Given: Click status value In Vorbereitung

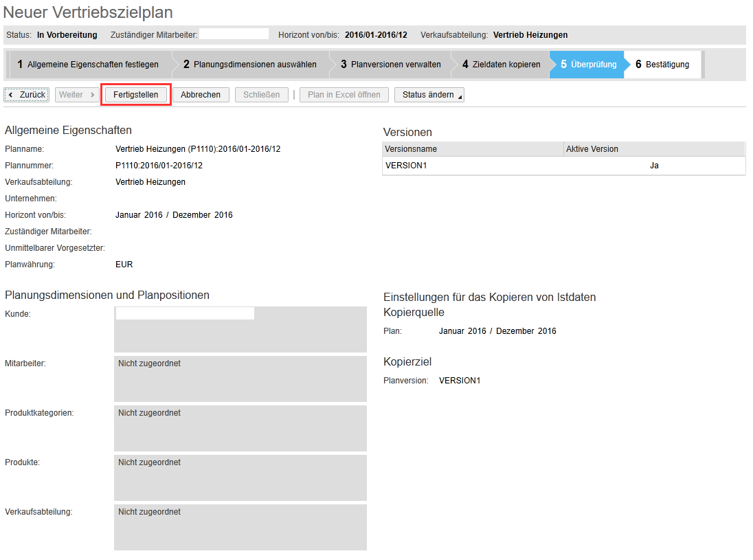Looking at the screenshot, I should (67, 35).
